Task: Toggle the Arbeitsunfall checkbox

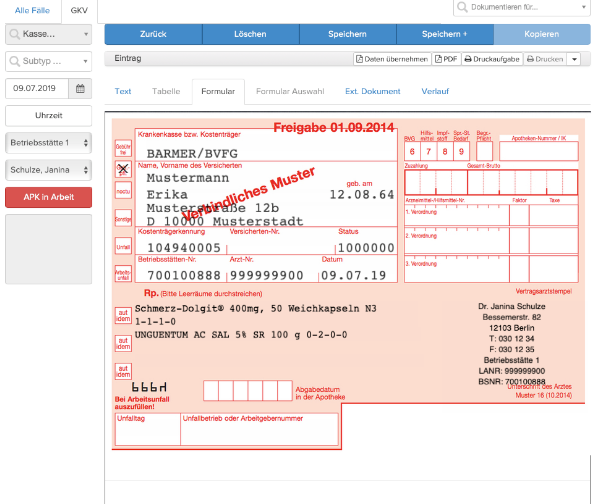Action: 123,274
